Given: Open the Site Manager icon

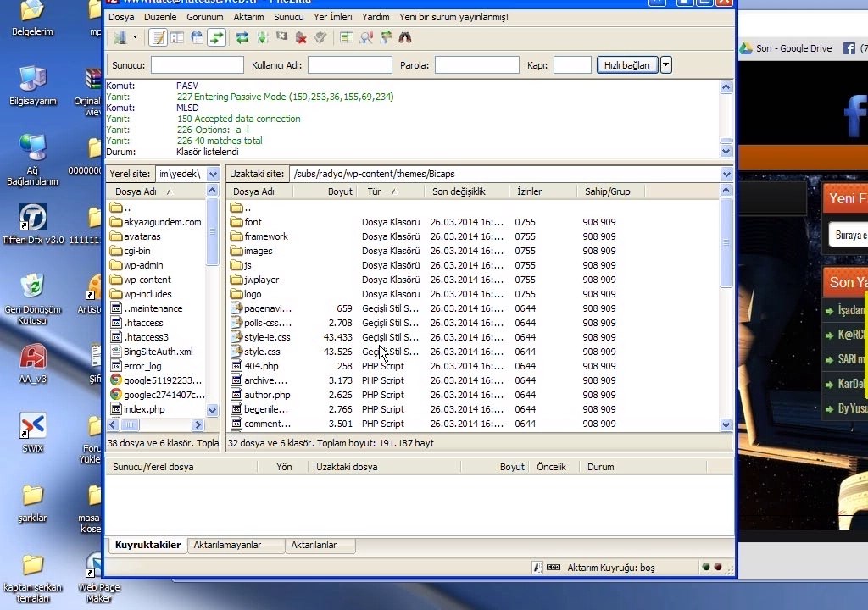Looking at the screenshot, I should [120, 37].
